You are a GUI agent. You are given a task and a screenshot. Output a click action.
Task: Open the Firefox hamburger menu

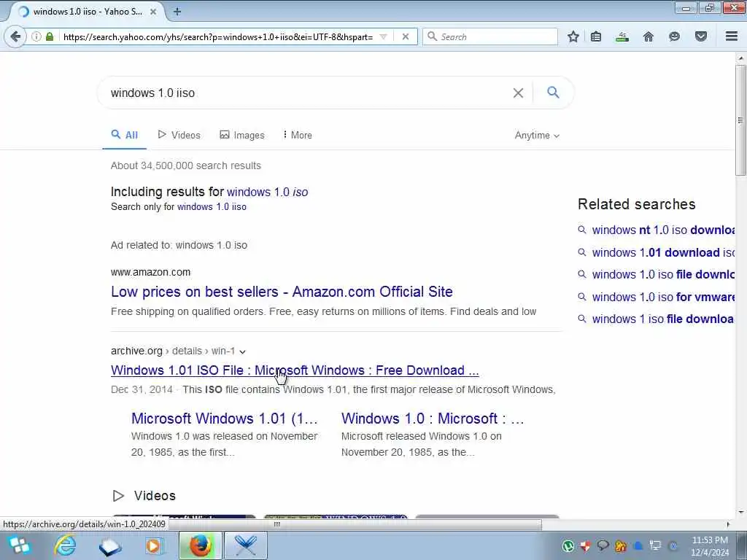tap(732, 36)
